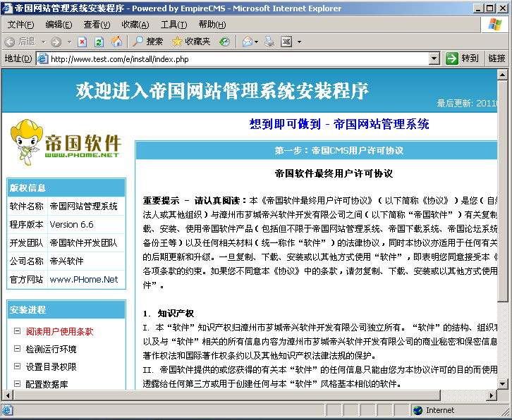This screenshot has height=420, width=512.
Task: Click the 版权信息 panel header
Action: point(66,187)
